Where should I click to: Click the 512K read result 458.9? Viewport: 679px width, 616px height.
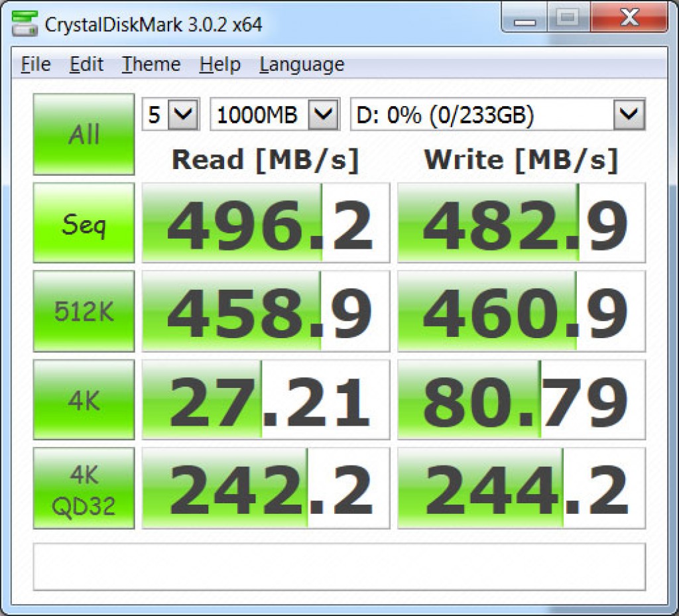pyautogui.click(x=266, y=311)
